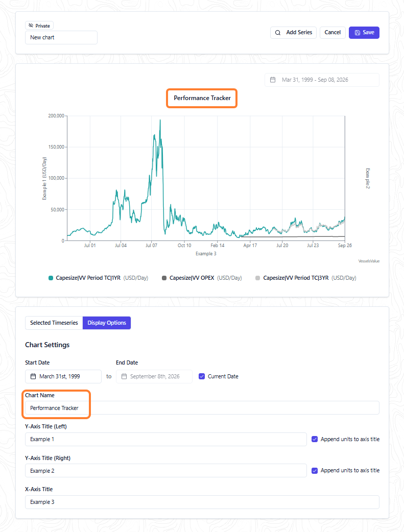Image resolution: width=404 pixels, height=532 pixels.
Task: Click the floppy disk icon on Save
Action: tap(358, 33)
